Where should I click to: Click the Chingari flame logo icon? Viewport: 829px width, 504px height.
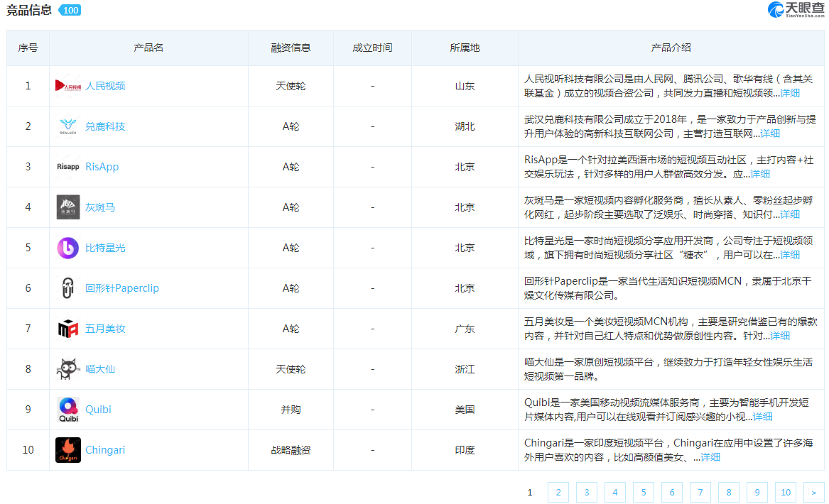click(x=67, y=450)
